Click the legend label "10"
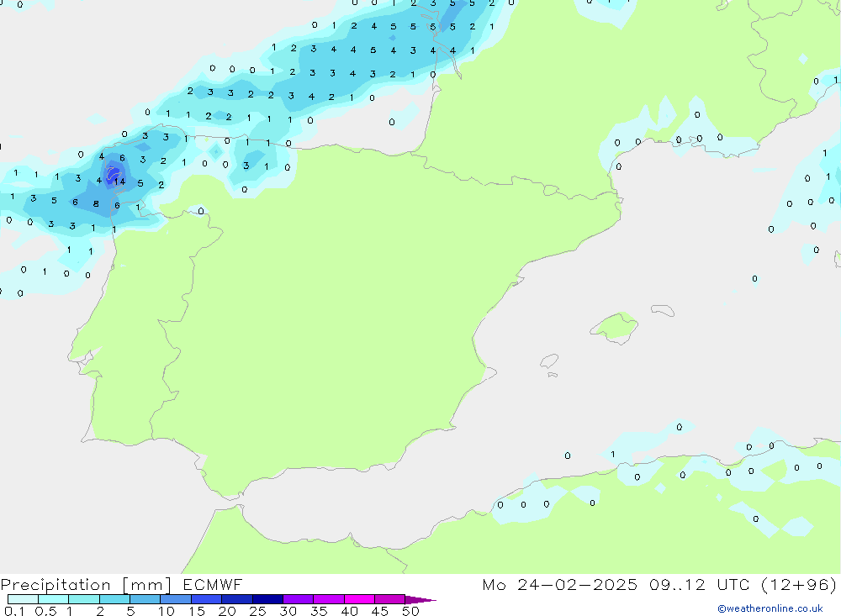Viewport: 841px width, 616px height. pos(167,611)
